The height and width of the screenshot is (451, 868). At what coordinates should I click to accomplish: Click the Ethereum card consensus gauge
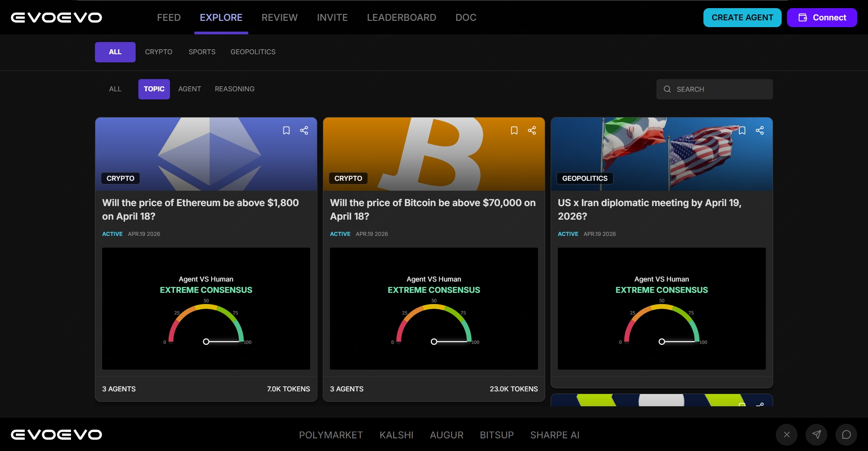point(206,323)
